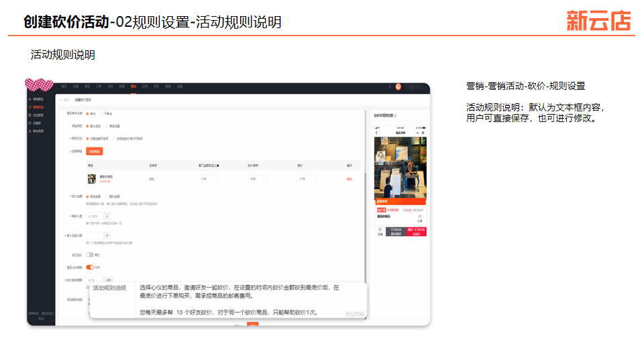Open the 设置 tab in top navigation
Viewport: 644px width, 362px height.
(180, 86)
